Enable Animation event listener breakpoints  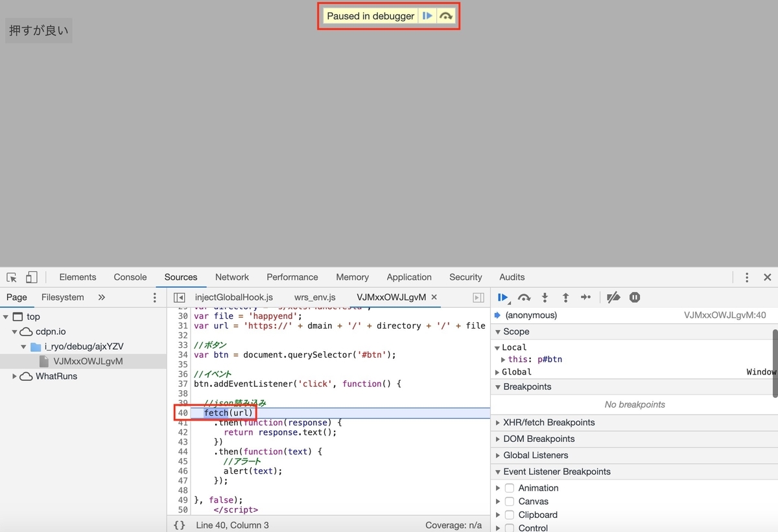510,488
